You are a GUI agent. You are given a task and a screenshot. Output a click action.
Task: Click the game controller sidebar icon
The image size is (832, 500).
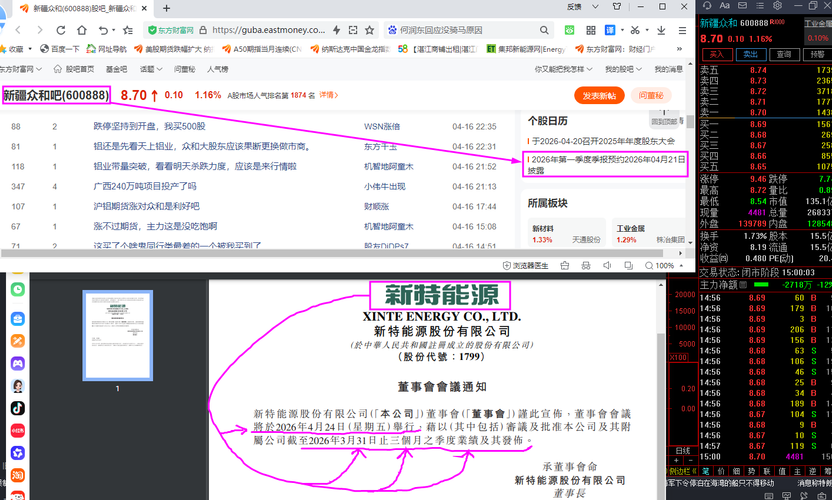[x=18, y=364]
